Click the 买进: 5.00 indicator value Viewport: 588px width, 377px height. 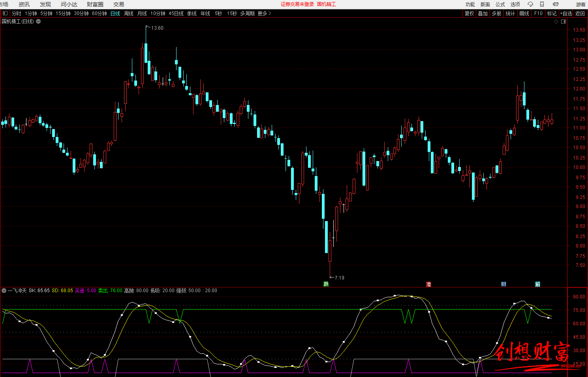pyautogui.click(x=86, y=291)
